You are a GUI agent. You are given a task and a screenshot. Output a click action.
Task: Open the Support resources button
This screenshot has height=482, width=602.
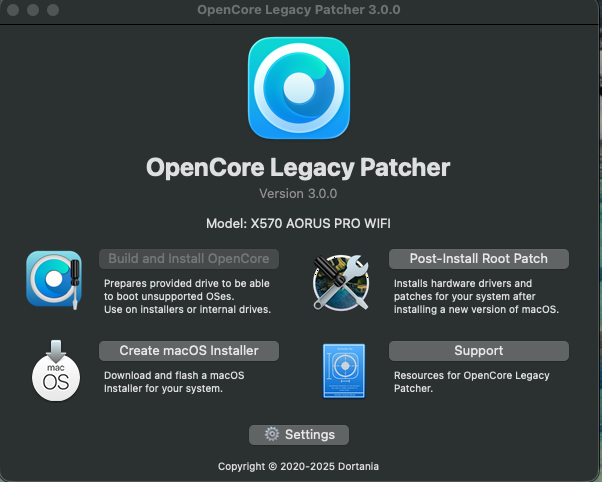click(x=479, y=351)
